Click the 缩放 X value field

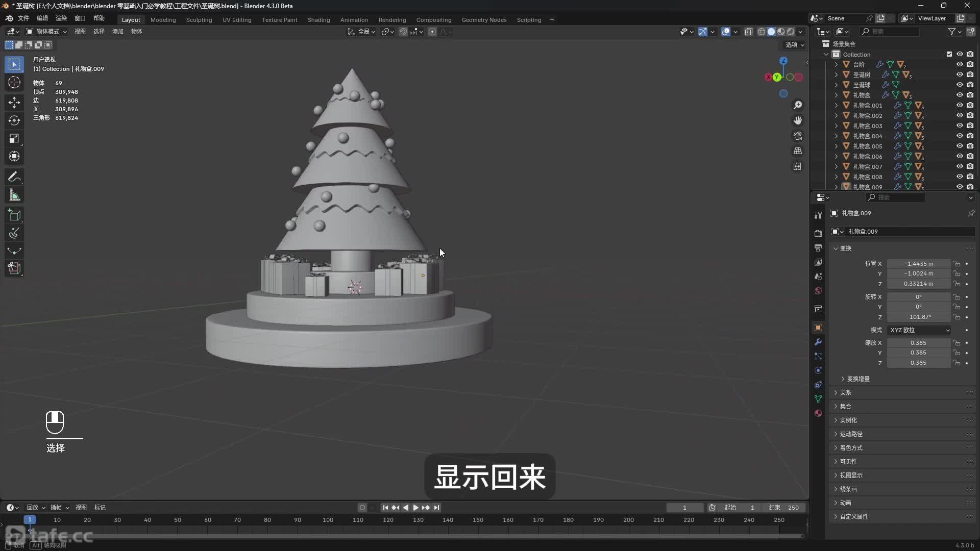click(918, 343)
